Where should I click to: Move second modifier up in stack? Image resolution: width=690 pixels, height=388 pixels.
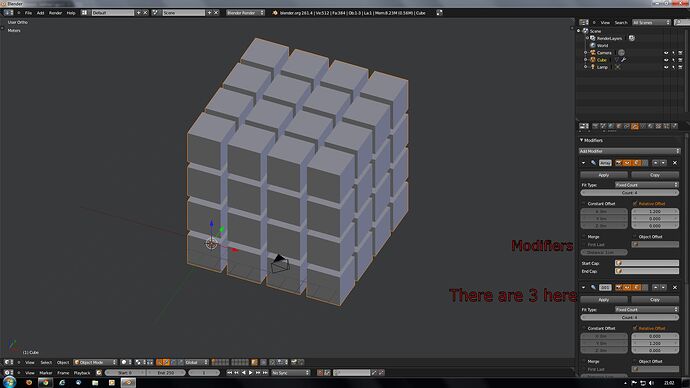(655, 287)
